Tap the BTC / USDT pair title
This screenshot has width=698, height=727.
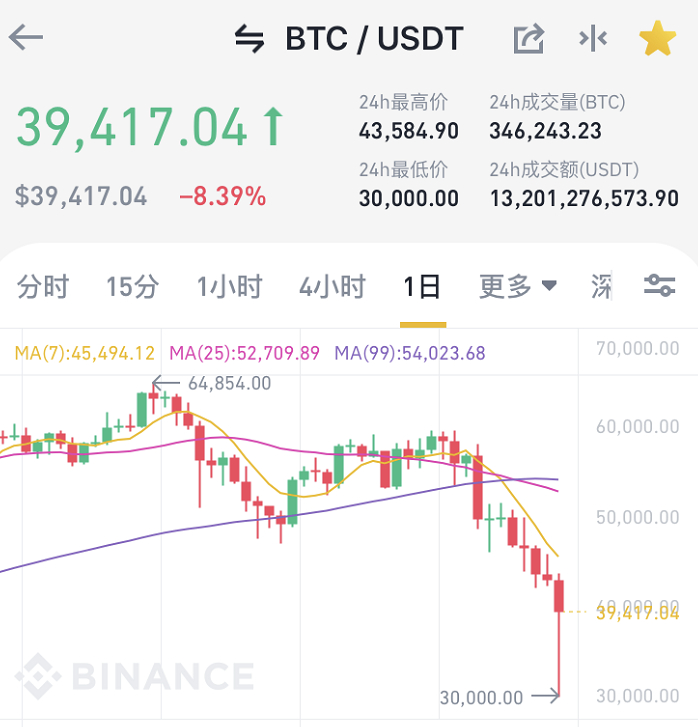coord(374,39)
